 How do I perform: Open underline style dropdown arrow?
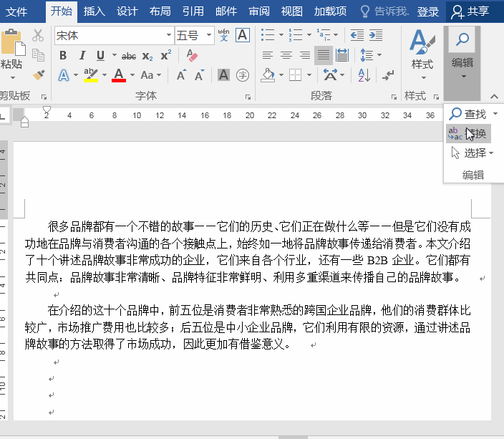[x=115, y=55]
